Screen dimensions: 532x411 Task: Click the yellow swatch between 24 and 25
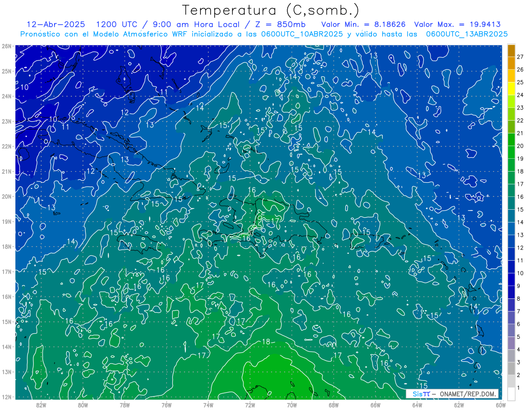tap(511, 89)
